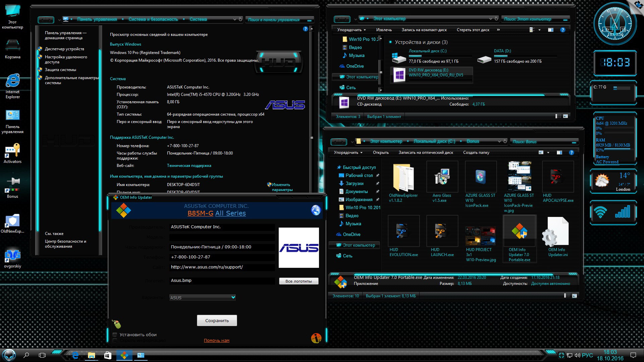
Task: Click the B85M-G heading link
Action: click(200, 213)
